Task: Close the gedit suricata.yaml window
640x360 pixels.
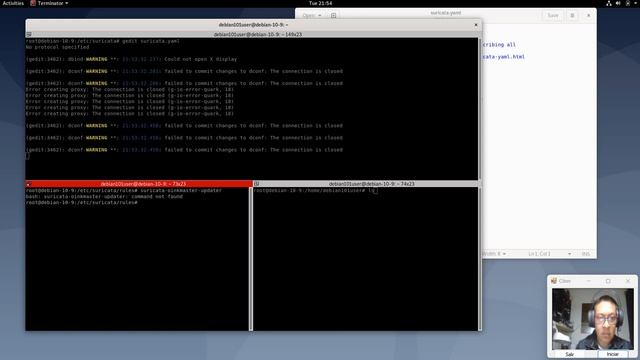Action: [x=588, y=16]
